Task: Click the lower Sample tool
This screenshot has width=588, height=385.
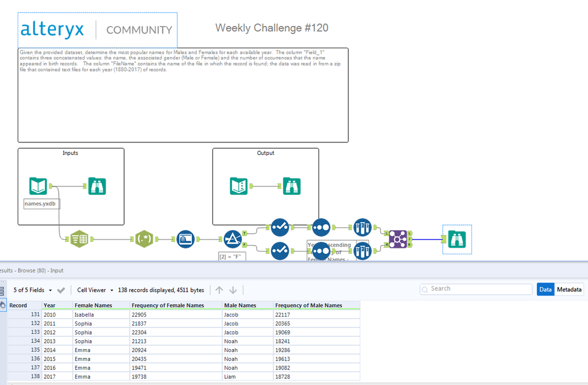Action: click(362, 251)
